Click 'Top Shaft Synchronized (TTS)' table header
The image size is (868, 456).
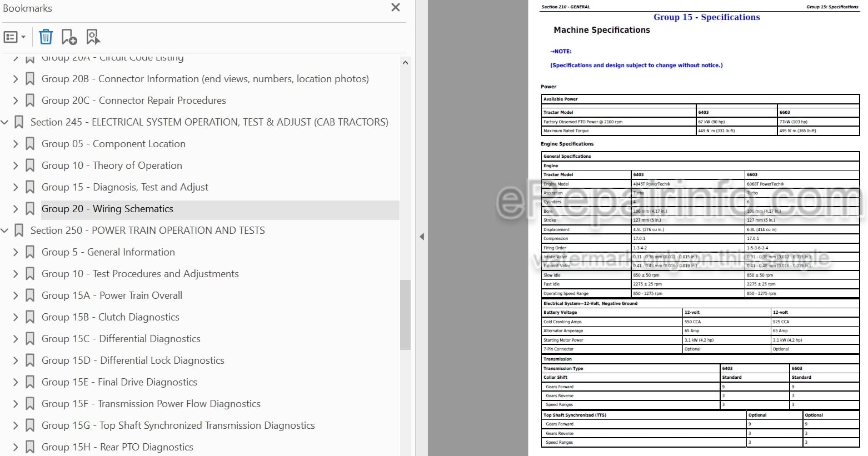(x=575, y=415)
